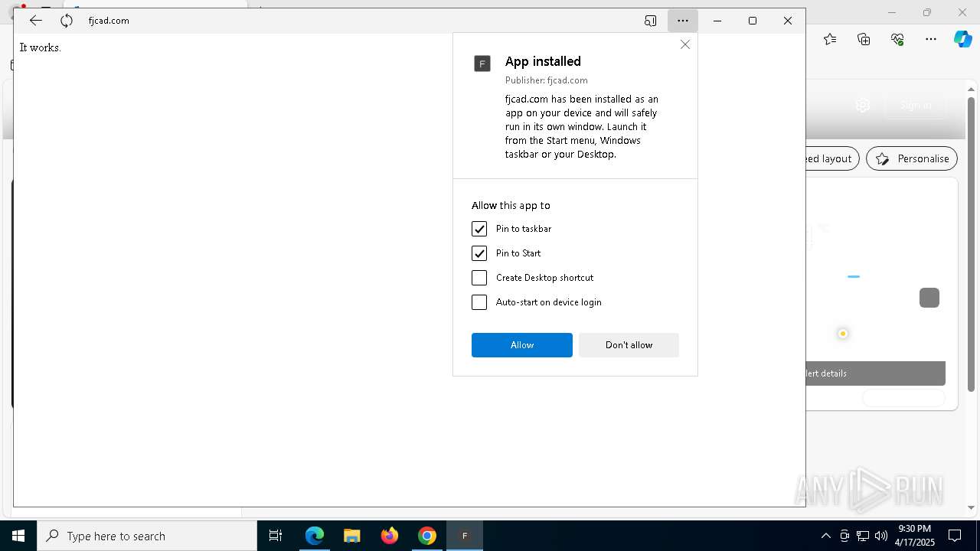Toggle Pin to Start checkbox
The height and width of the screenshot is (551, 980).
pyautogui.click(x=479, y=253)
